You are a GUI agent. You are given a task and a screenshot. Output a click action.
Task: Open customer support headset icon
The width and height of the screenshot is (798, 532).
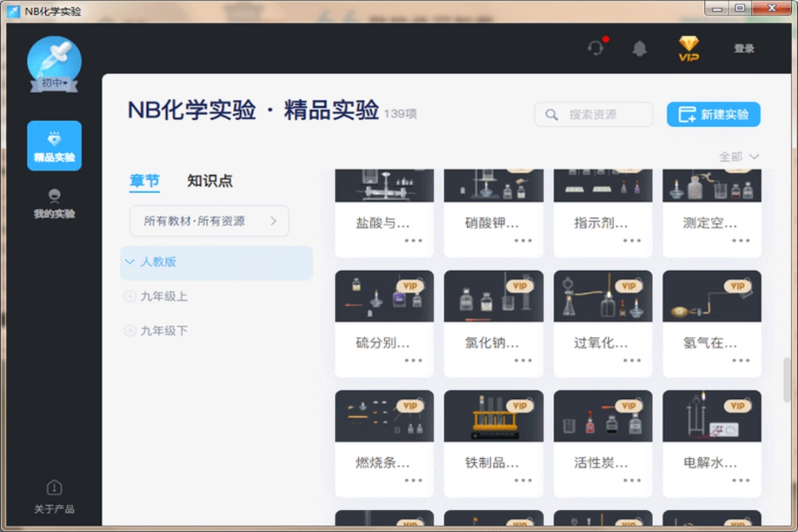click(596, 48)
